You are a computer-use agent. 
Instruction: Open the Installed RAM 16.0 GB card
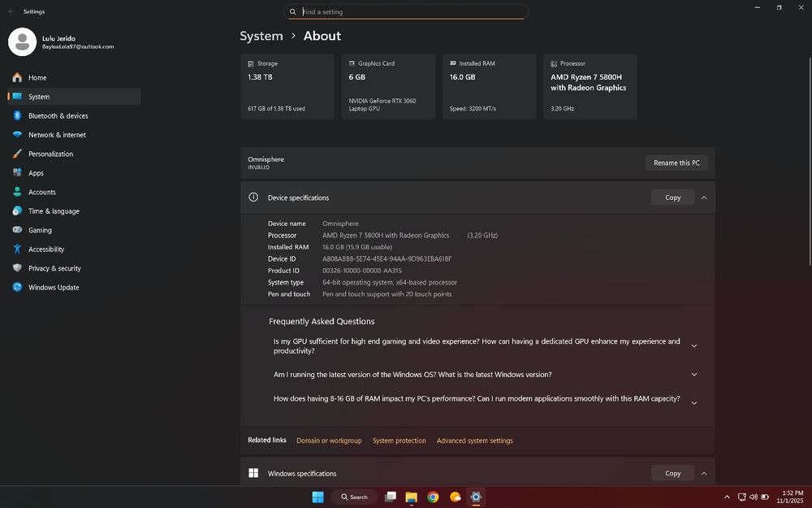tap(490, 87)
